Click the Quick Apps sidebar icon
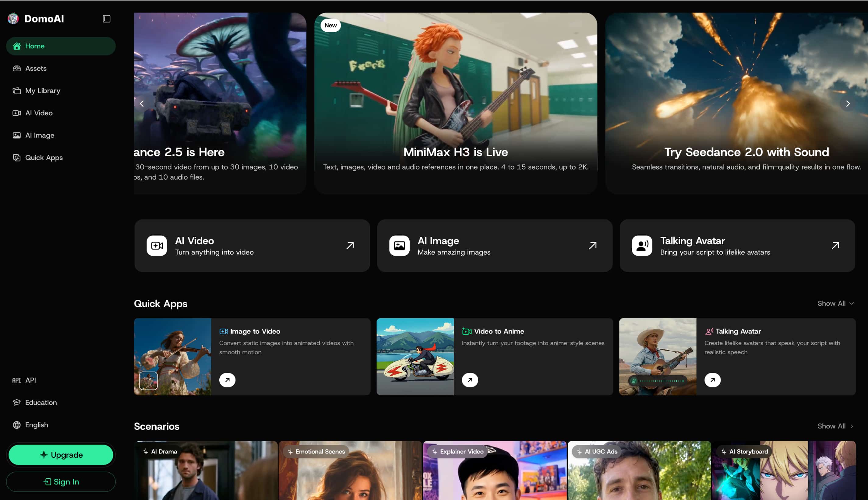Image resolution: width=868 pixels, height=500 pixels. [x=16, y=158]
